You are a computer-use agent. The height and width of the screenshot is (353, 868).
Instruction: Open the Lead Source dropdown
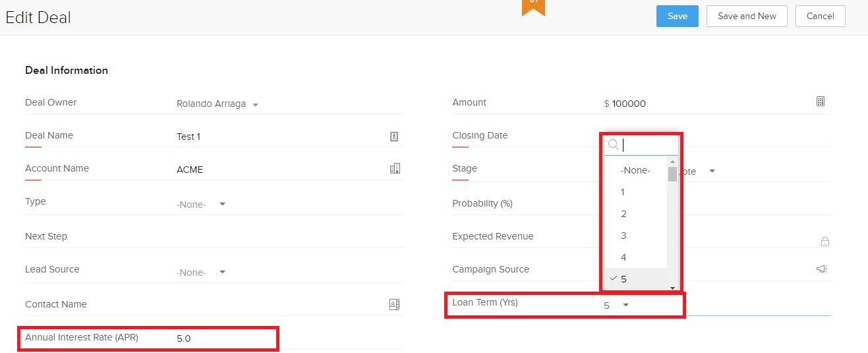click(x=222, y=272)
